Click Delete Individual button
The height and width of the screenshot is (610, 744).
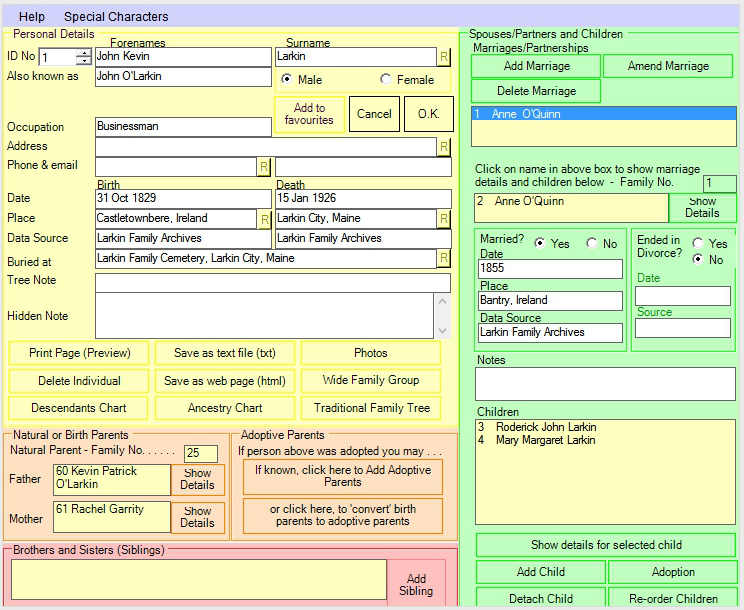[x=79, y=380]
